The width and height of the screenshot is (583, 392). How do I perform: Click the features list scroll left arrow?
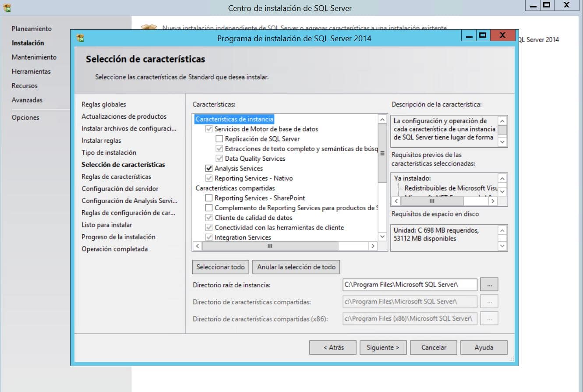(197, 246)
